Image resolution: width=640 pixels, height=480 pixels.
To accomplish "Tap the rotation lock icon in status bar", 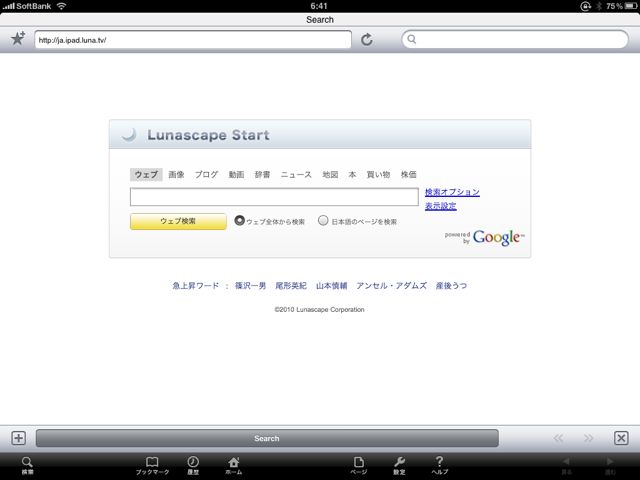I will coord(585,6).
